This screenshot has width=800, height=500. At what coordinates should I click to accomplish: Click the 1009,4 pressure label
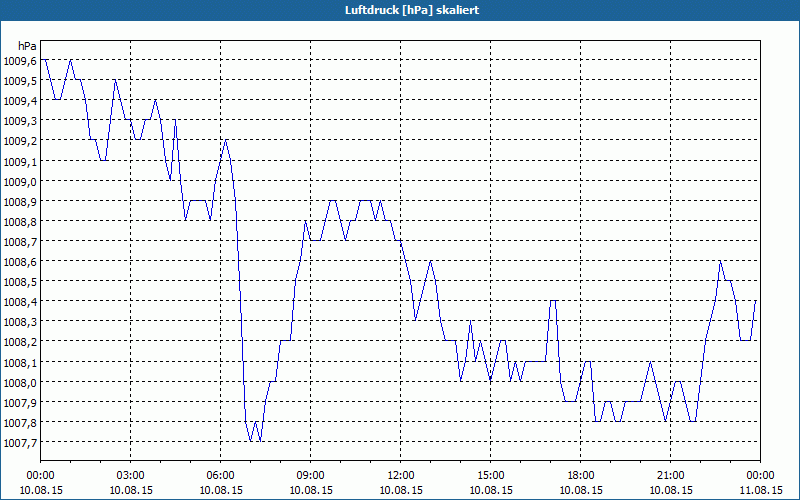[x=20, y=101]
